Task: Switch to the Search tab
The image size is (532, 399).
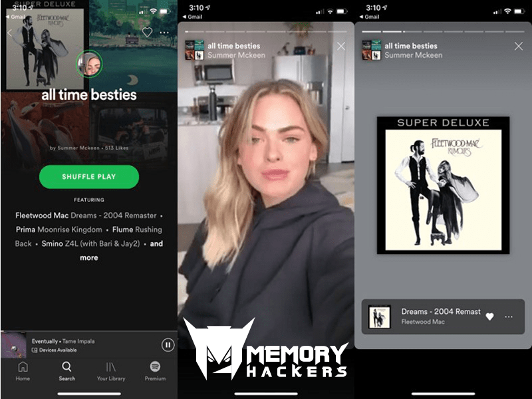Action: [67, 371]
